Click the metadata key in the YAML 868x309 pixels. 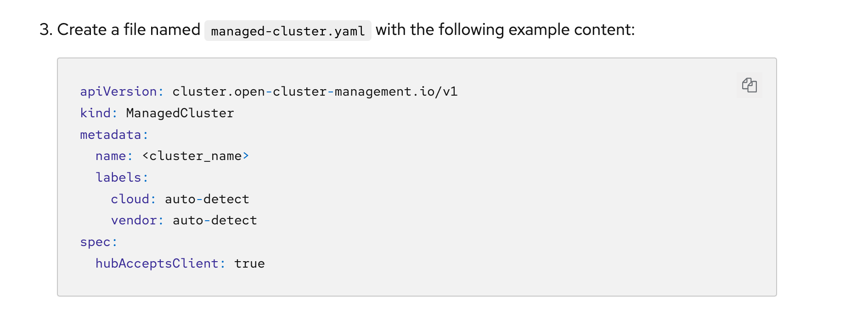coord(111,135)
